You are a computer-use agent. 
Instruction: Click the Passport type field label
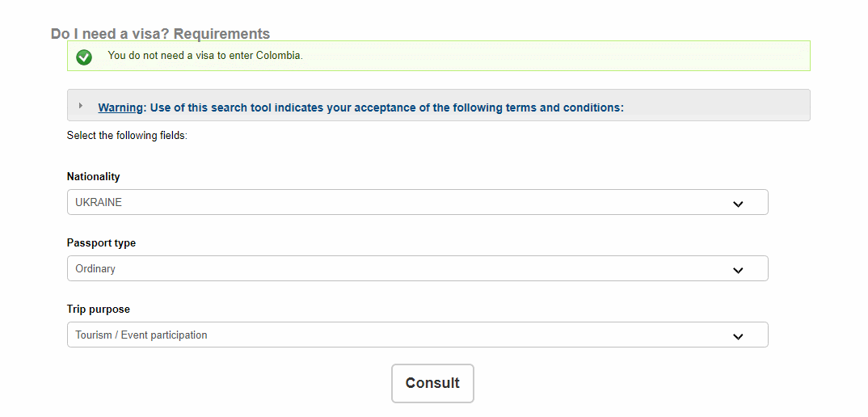tap(101, 242)
